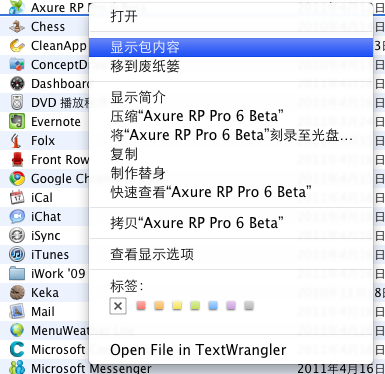Select the Dashboard app icon
The image size is (385, 374).
coord(17,84)
